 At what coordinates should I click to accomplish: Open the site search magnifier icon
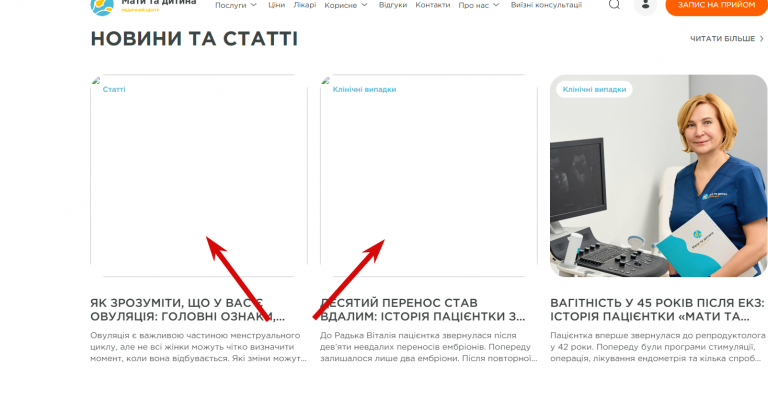click(x=614, y=4)
